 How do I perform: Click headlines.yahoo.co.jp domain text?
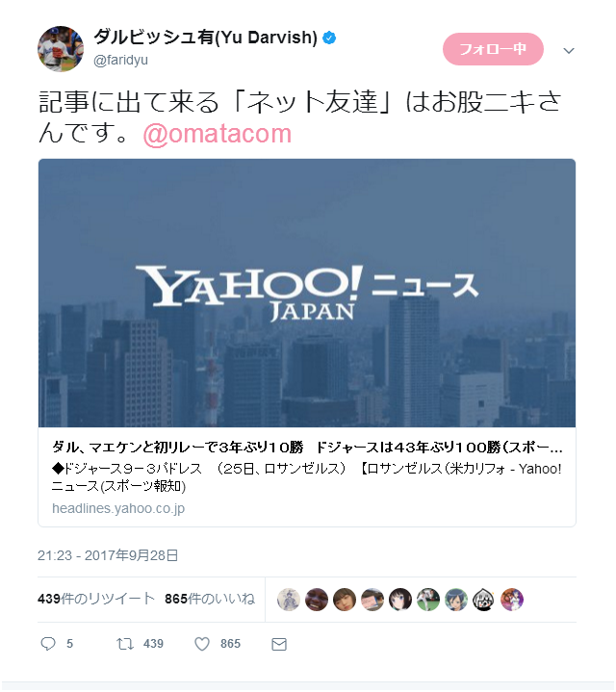(x=118, y=508)
